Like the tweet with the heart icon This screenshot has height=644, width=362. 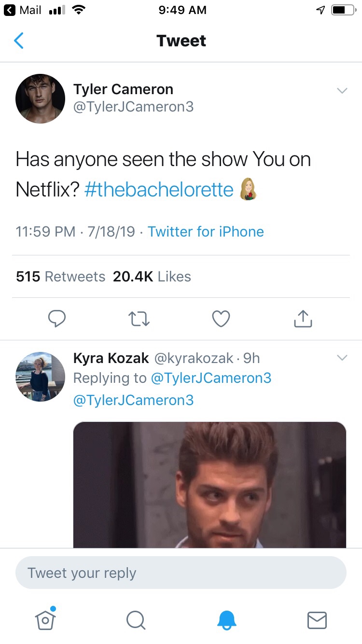click(x=221, y=319)
